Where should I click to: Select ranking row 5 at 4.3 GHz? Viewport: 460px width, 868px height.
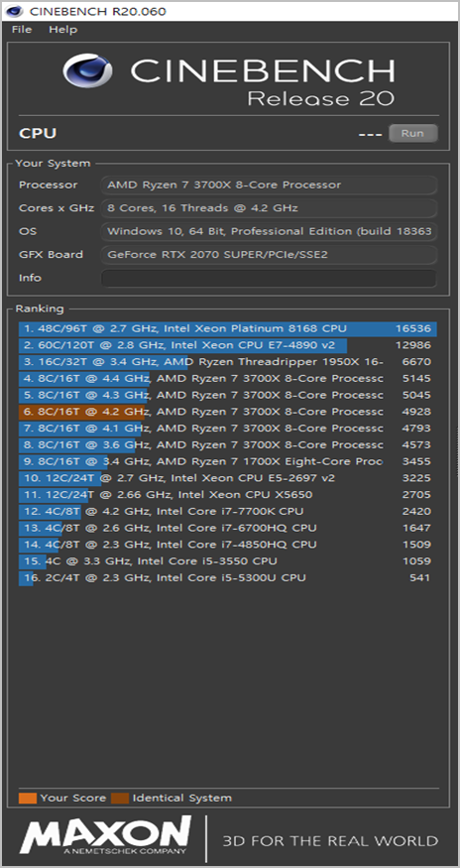(x=227, y=395)
